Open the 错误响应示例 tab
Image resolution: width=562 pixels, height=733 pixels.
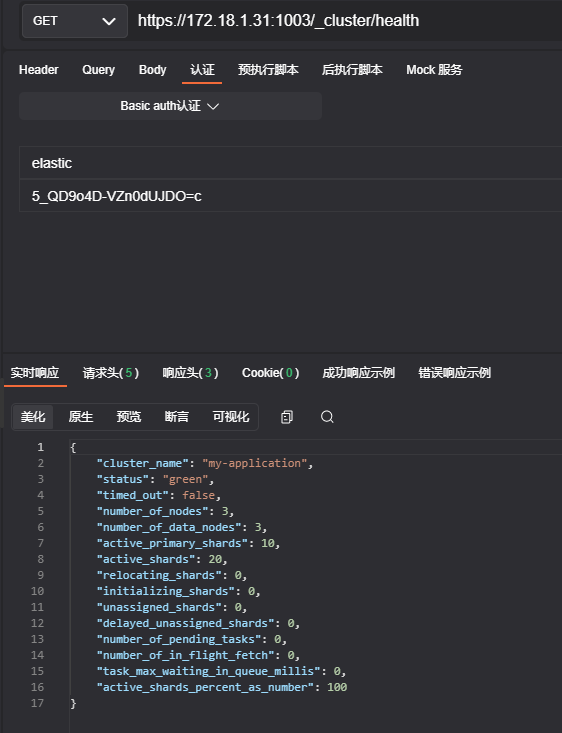[454, 373]
